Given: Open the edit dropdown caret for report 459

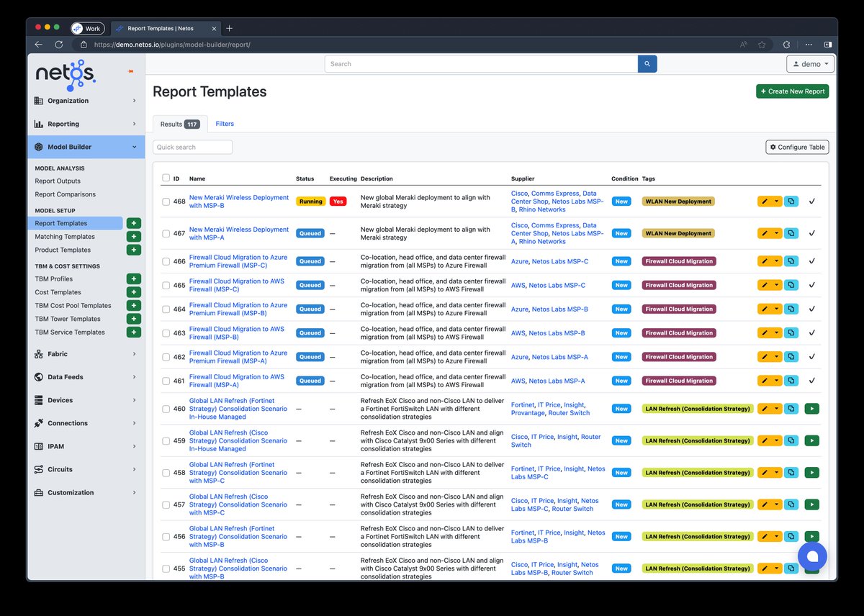Looking at the screenshot, I should coord(777,440).
